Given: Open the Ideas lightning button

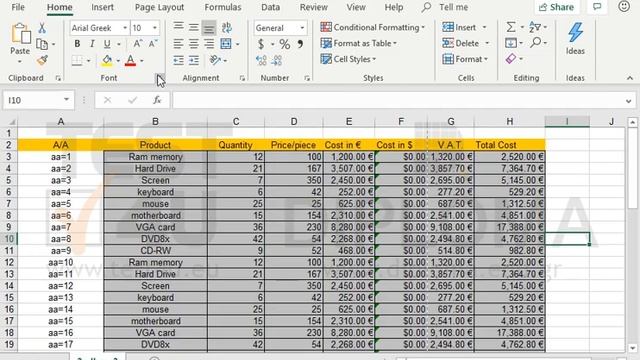Looking at the screenshot, I should coord(575,39).
